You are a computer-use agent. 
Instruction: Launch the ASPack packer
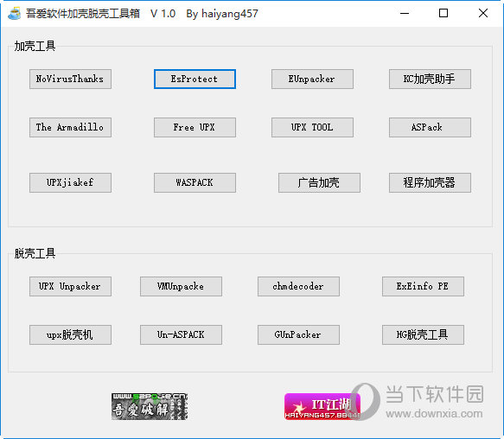pos(430,127)
